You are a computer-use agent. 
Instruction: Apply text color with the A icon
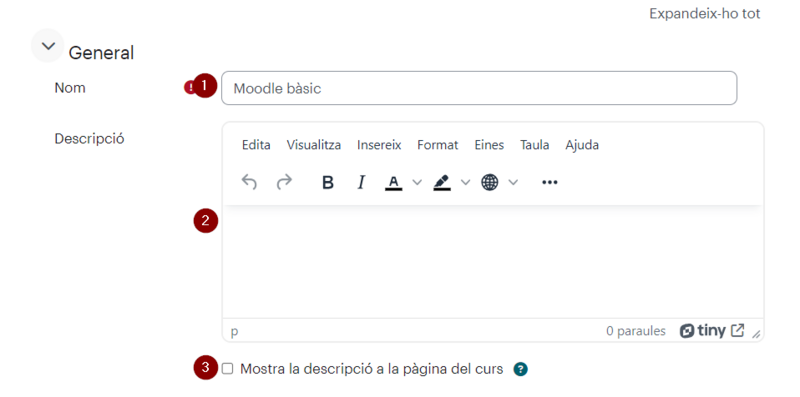point(393,182)
